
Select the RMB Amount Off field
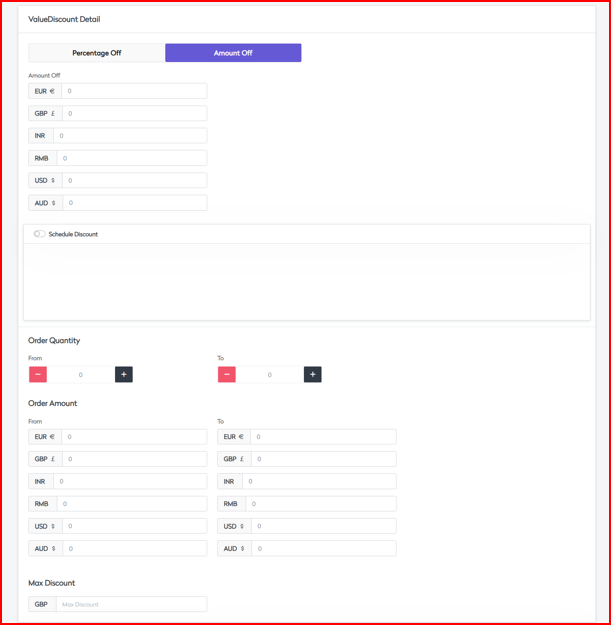[131, 158]
